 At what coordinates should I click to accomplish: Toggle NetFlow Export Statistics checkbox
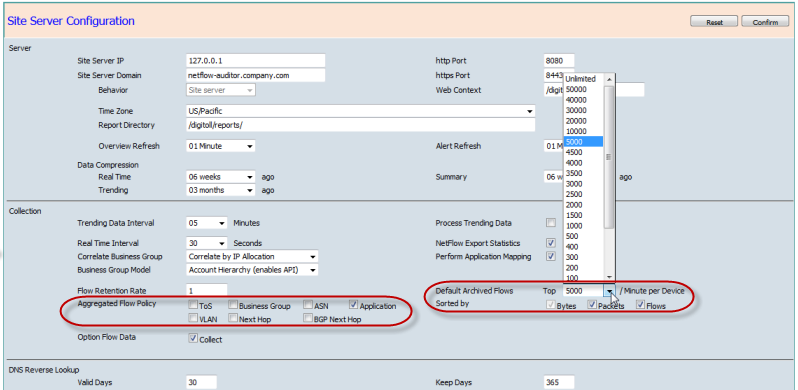[x=551, y=243]
